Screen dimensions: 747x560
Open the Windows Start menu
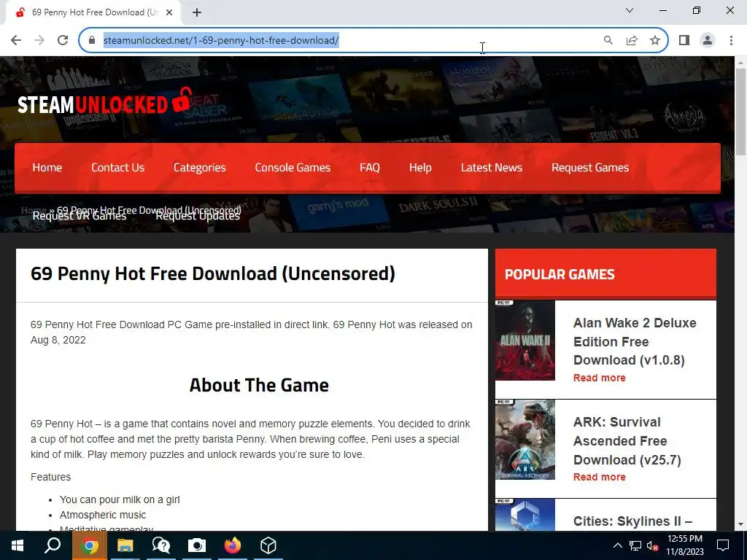point(18,545)
